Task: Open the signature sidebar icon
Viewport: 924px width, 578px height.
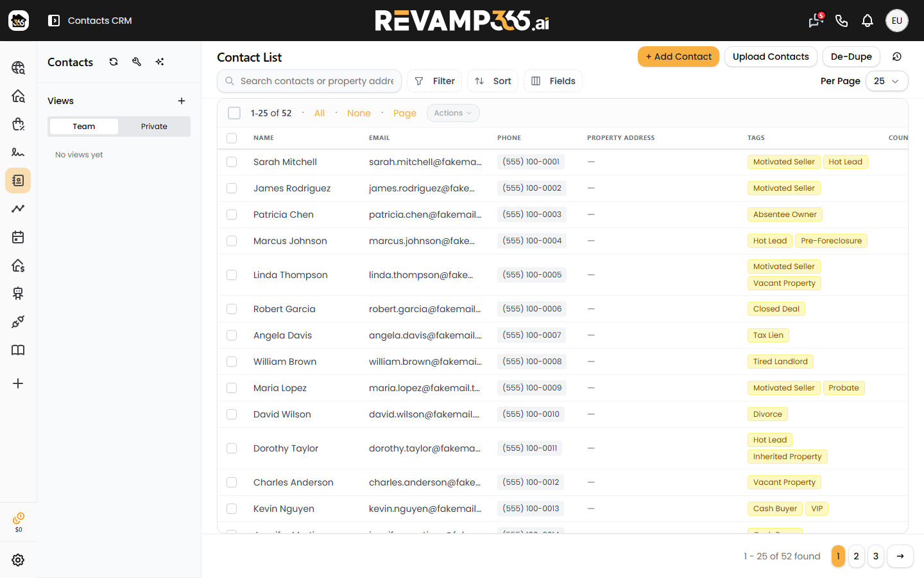Action: tap(18, 152)
